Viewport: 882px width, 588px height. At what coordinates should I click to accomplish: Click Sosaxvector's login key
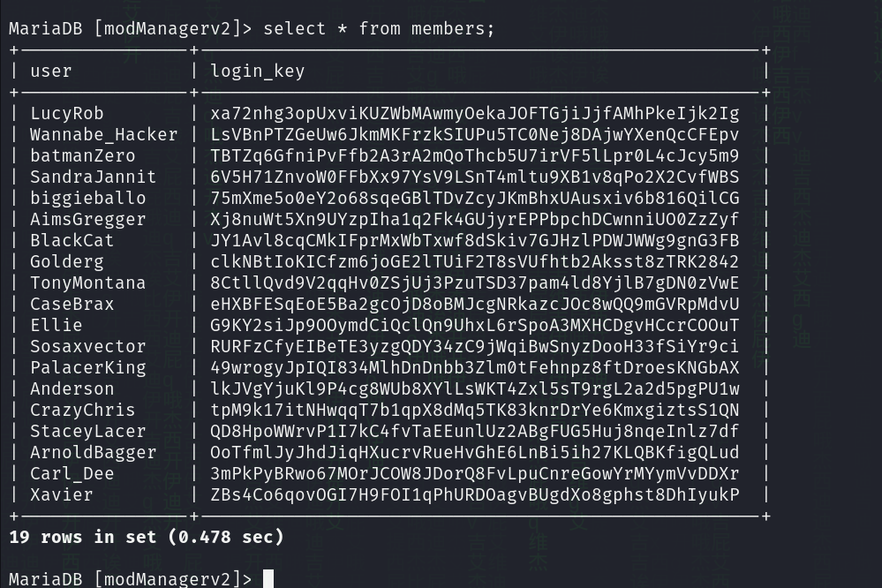coord(475,346)
